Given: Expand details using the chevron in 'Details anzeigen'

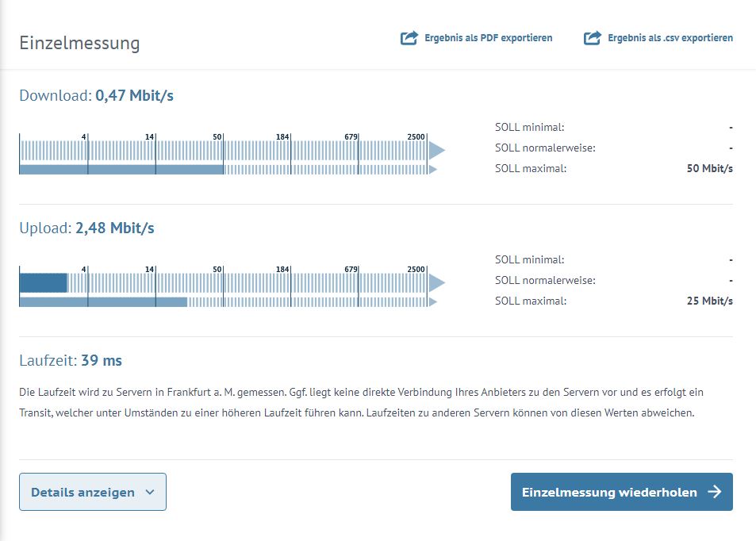Looking at the screenshot, I should click(150, 493).
